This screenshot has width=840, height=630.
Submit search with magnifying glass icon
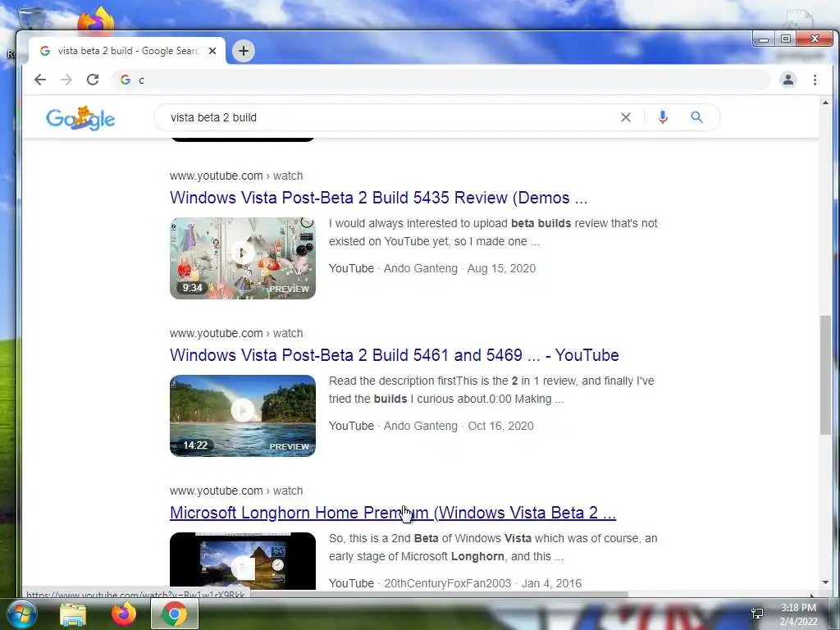coord(696,117)
